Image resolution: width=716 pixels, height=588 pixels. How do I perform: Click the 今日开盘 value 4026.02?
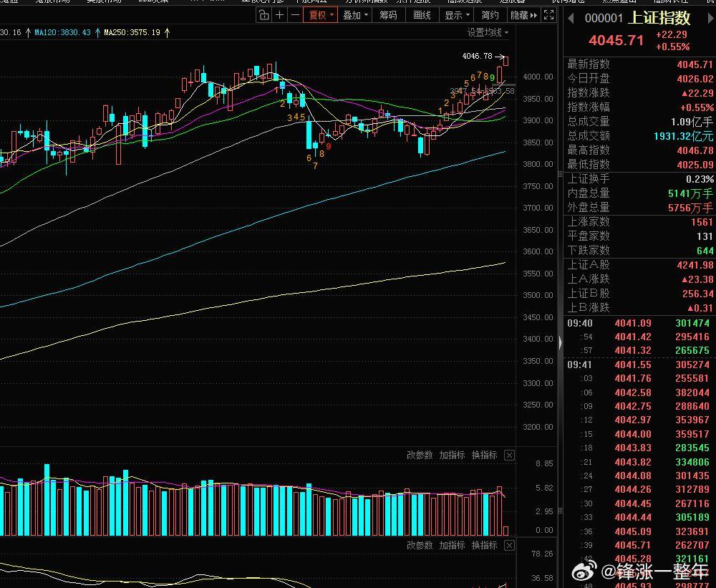695,79
